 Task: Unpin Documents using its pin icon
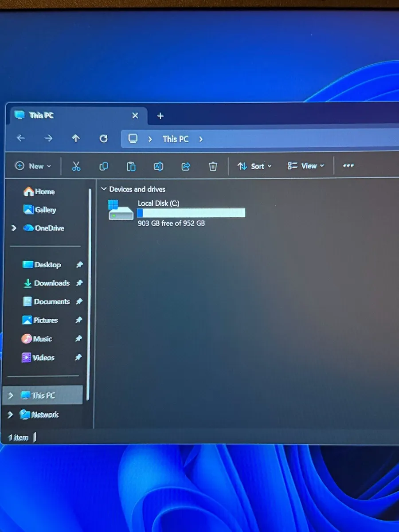(79, 301)
